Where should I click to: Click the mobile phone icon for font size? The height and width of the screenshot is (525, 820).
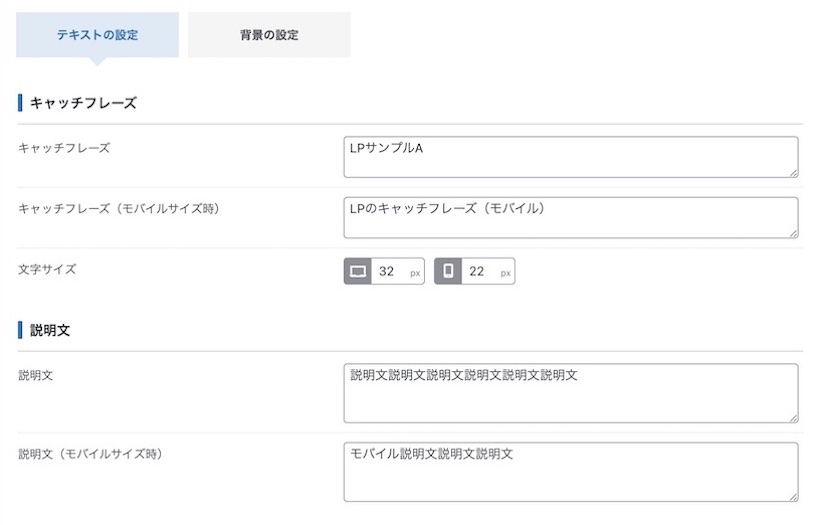[448, 271]
